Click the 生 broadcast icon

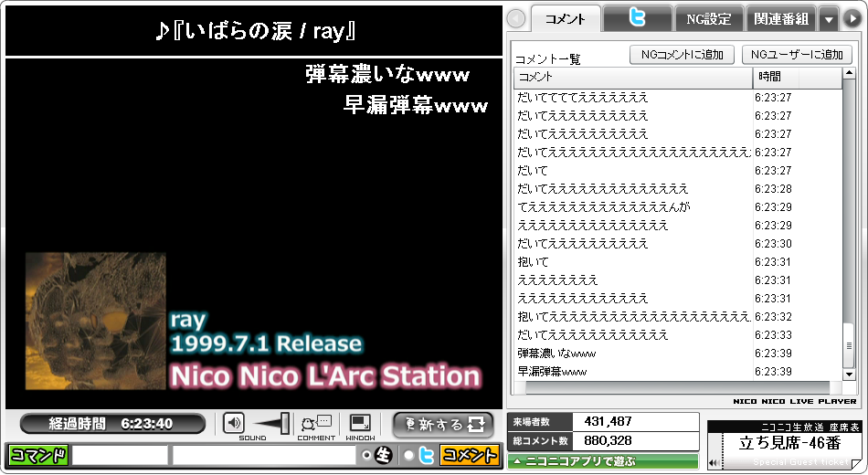(383, 456)
